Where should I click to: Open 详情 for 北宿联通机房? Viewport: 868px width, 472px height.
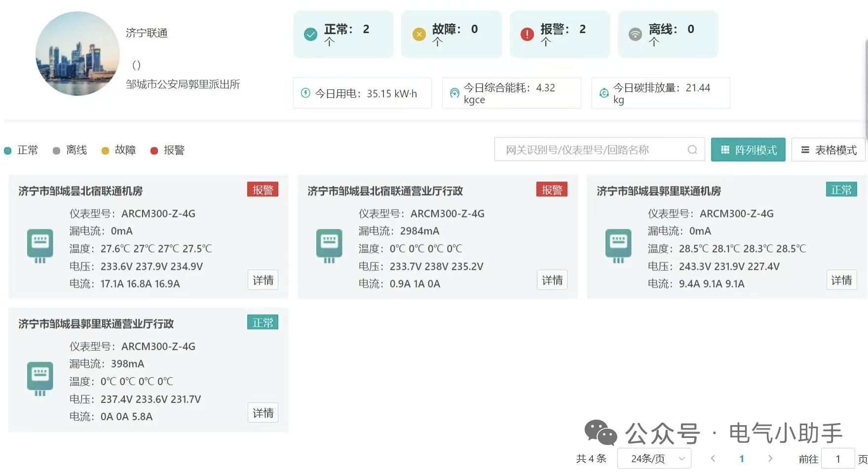263,280
